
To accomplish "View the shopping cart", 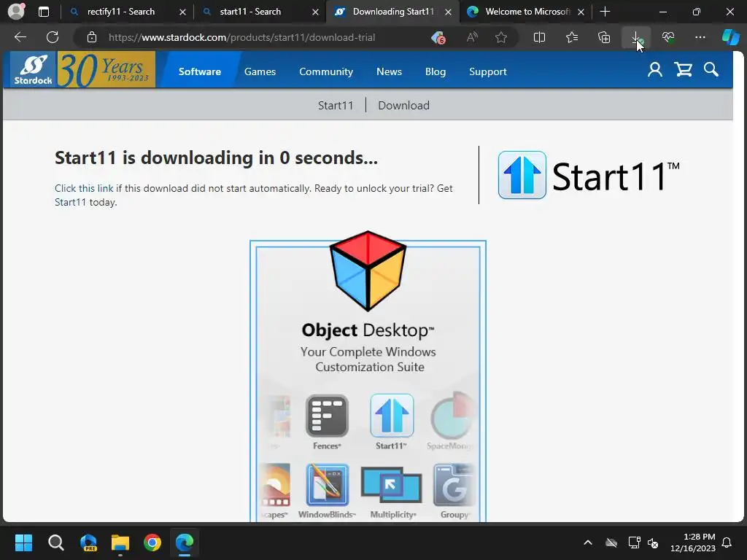I will 683,70.
